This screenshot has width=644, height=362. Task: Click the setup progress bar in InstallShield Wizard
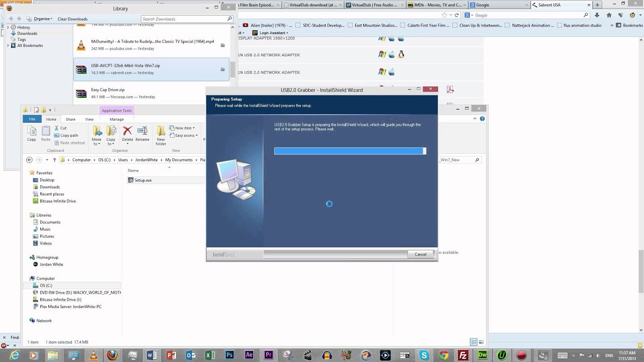click(350, 151)
